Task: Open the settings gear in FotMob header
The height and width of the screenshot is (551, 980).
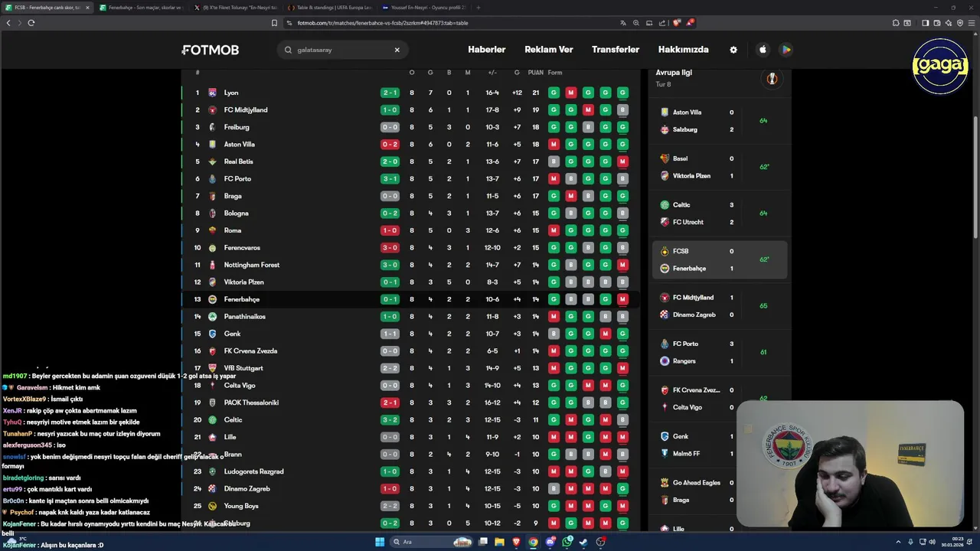Action: 733,50
